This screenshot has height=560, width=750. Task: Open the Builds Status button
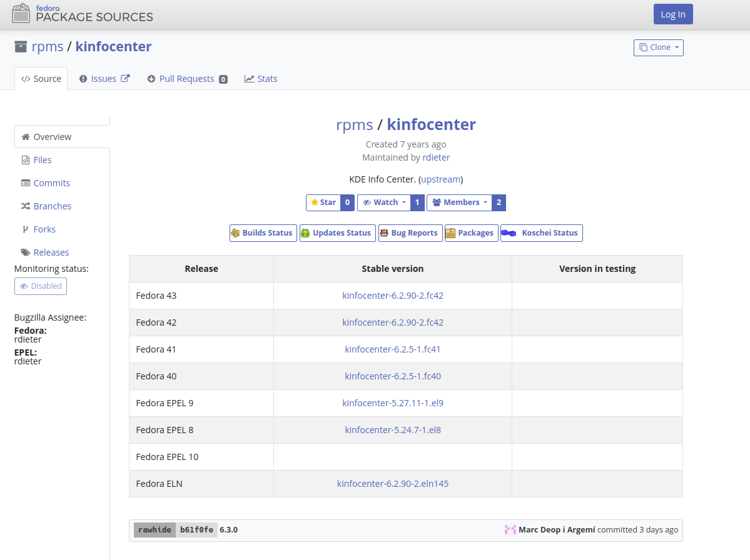coord(263,232)
